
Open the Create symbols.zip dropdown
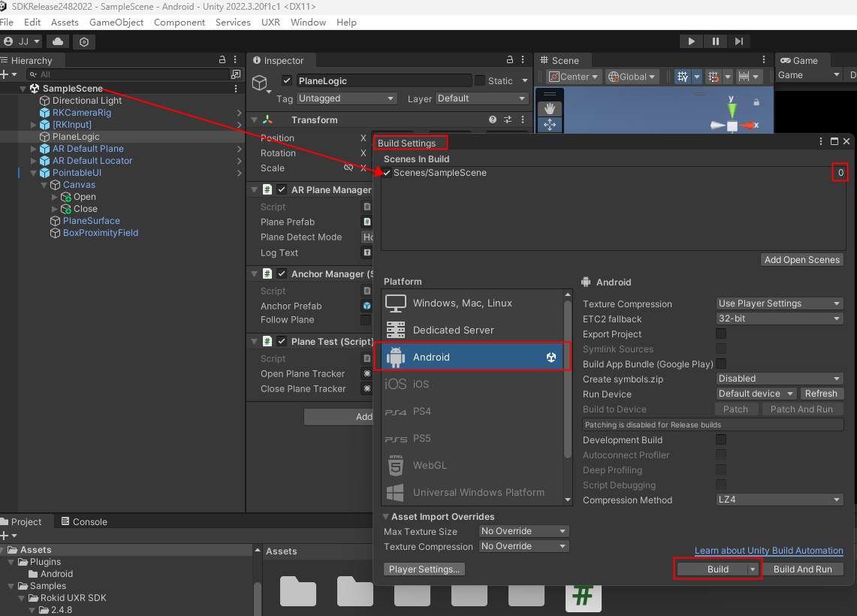coord(780,379)
